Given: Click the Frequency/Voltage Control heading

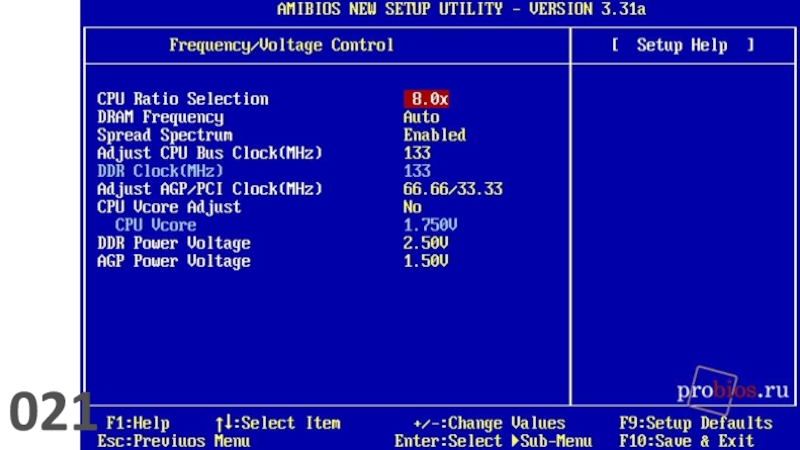Looking at the screenshot, I should click(281, 45).
